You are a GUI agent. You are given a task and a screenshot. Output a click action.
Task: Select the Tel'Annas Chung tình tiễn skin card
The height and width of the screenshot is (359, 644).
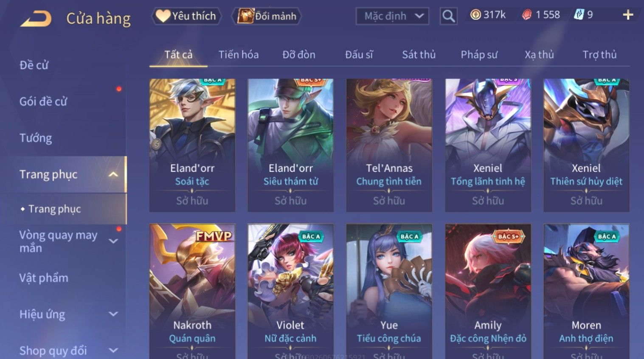click(x=389, y=145)
